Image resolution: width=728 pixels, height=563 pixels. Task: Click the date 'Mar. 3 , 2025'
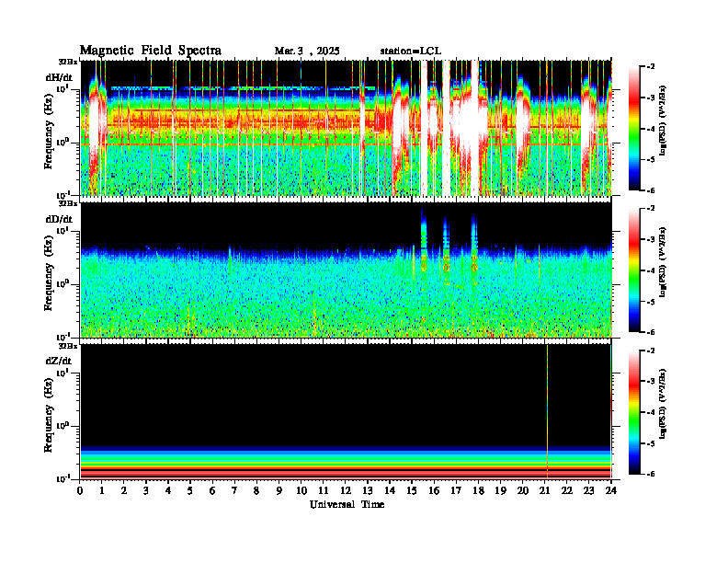pos(307,52)
